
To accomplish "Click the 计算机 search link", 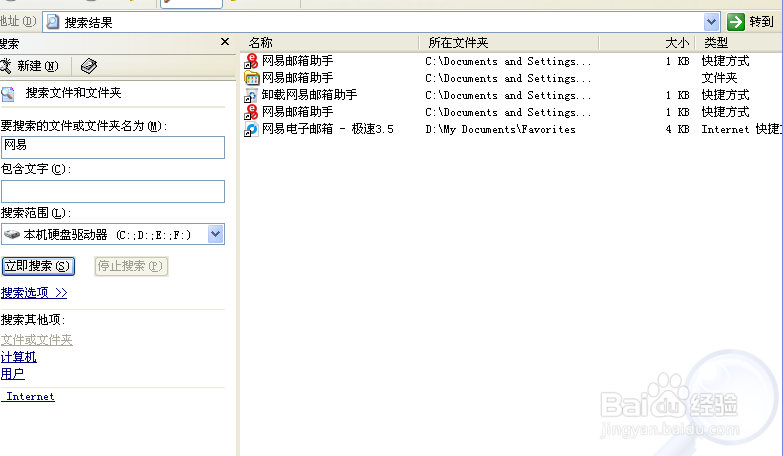I will 18,357.
